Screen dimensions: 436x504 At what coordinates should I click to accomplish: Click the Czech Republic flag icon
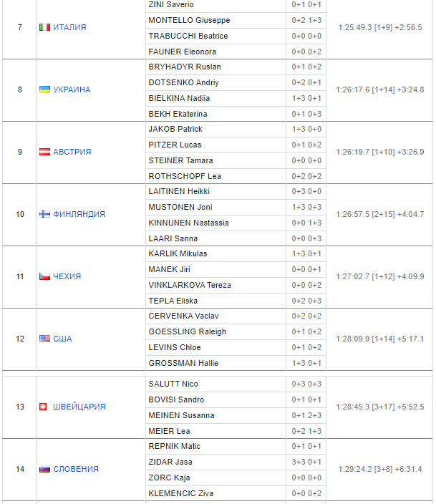click(x=44, y=276)
